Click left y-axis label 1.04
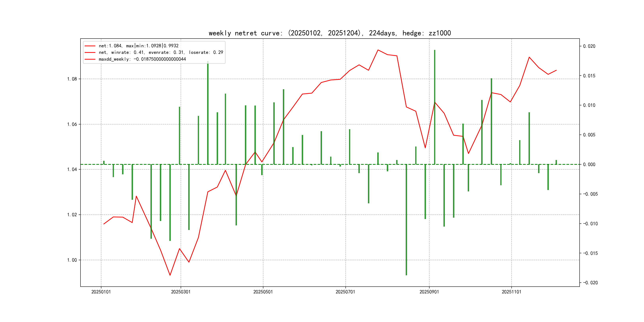This screenshot has height=322, width=644. tap(72, 170)
